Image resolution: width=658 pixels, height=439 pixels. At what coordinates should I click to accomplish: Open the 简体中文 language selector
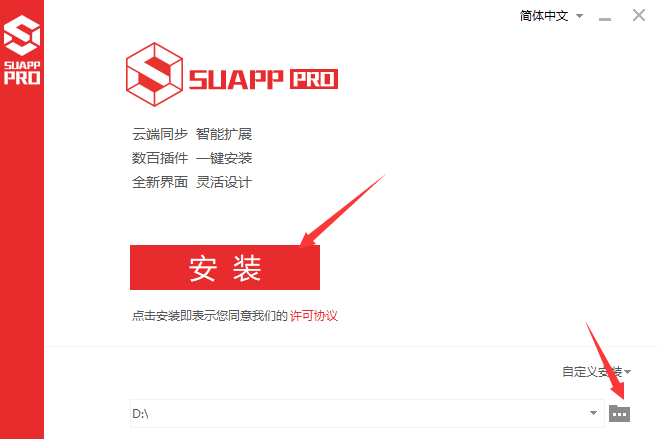(551, 16)
